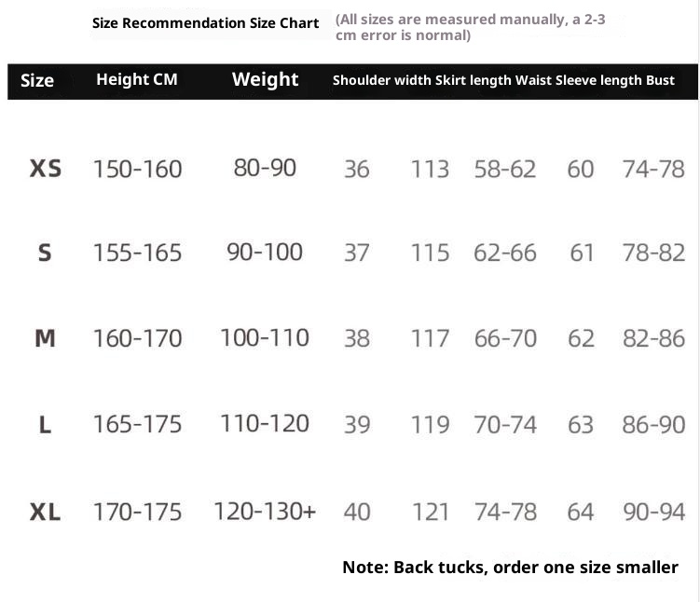
Task: Click the 115 skirt length value
Action: click(430, 253)
